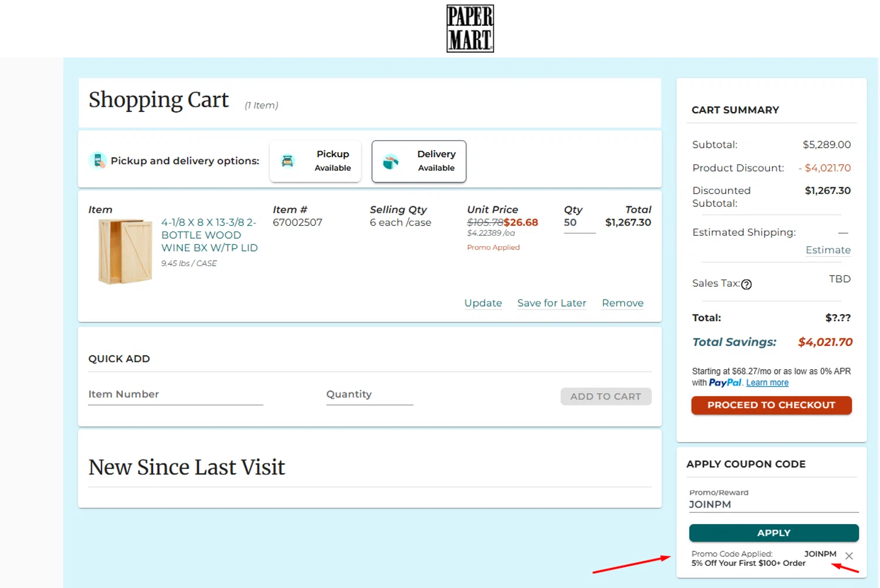The image size is (880, 588).
Task: Click the New Since Last Visit heading
Action: pyautogui.click(x=187, y=467)
